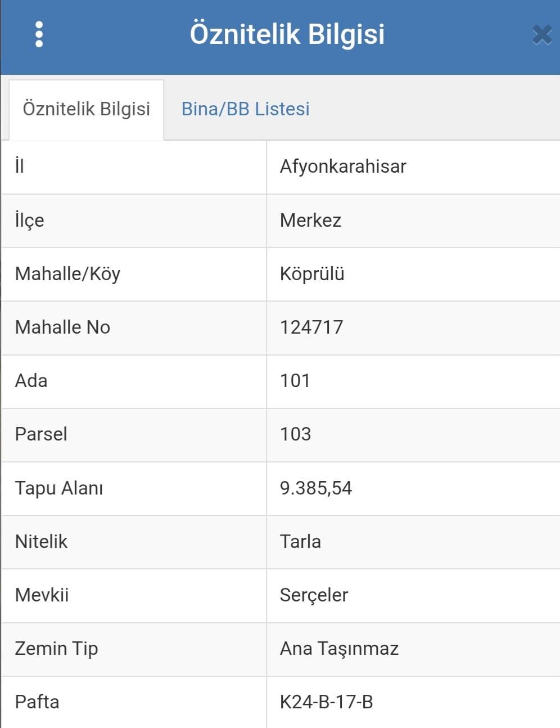The height and width of the screenshot is (728, 560).
Task: Click the Mahalle/Köy row label
Action: click(x=67, y=274)
